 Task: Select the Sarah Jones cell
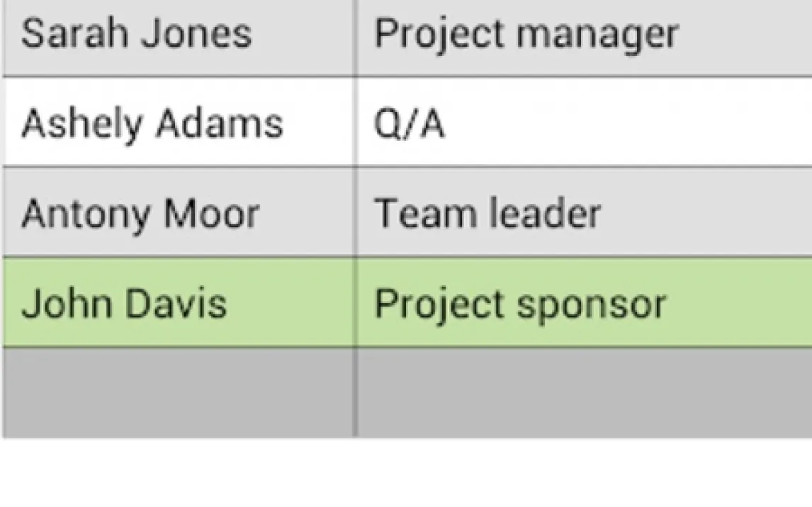point(177,35)
